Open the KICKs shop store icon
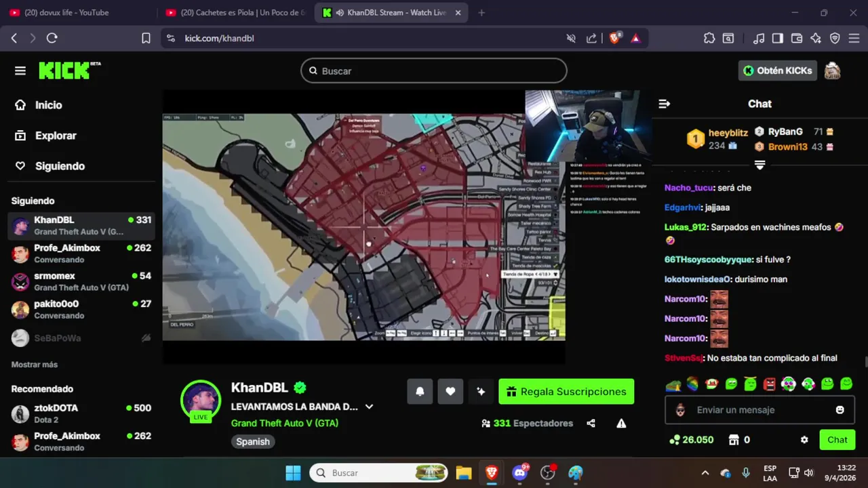Viewport: 868px width, 488px height. (x=733, y=440)
